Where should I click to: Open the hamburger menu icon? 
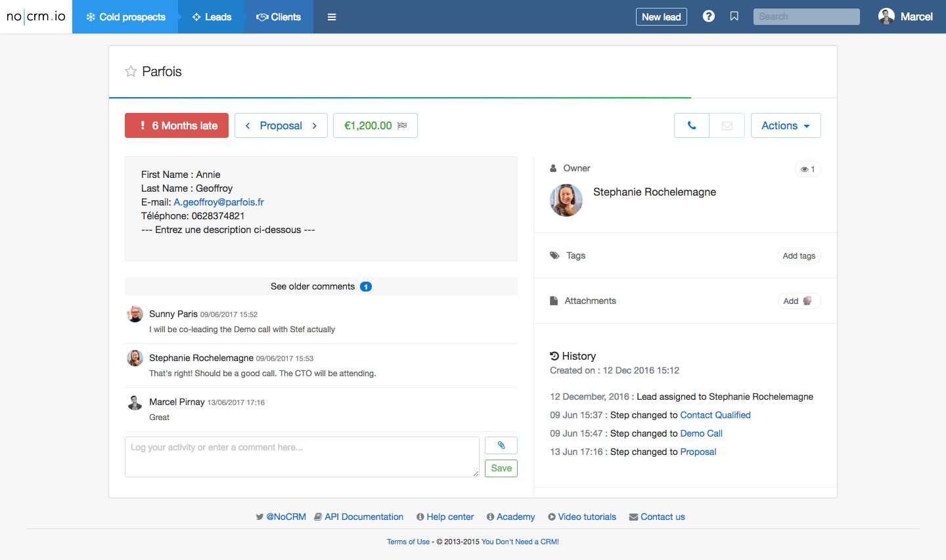tap(332, 17)
